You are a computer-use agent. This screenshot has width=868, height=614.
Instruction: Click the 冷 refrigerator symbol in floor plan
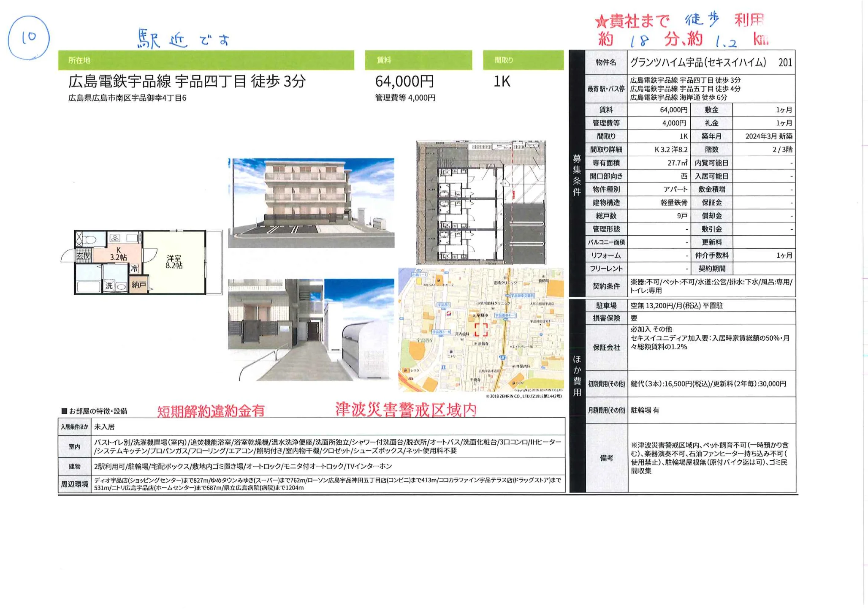tap(134, 269)
